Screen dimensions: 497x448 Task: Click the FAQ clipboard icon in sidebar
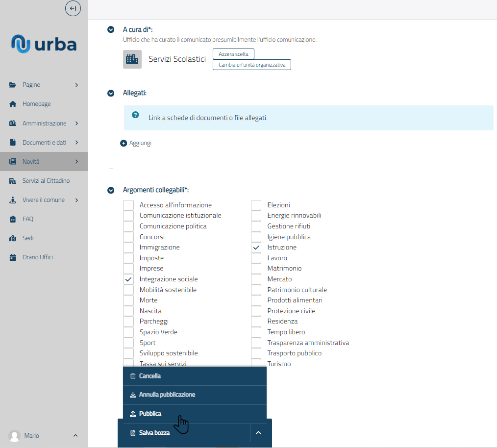13,219
